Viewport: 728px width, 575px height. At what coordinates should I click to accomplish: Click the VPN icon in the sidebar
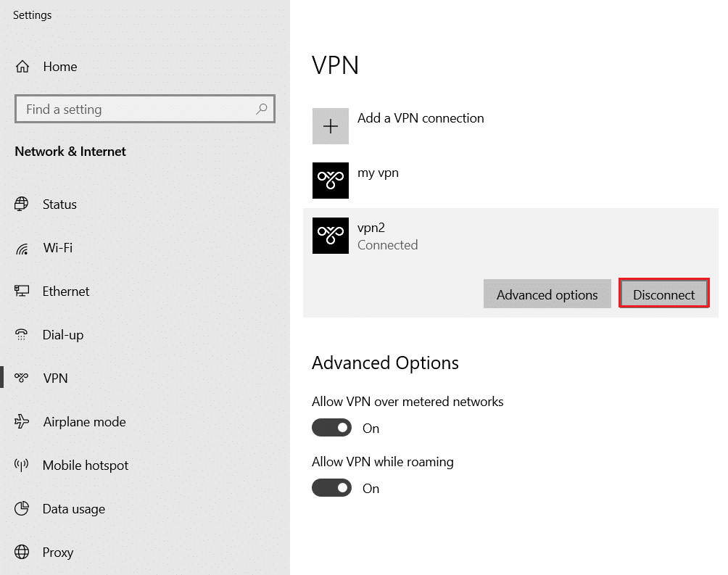click(x=22, y=378)
